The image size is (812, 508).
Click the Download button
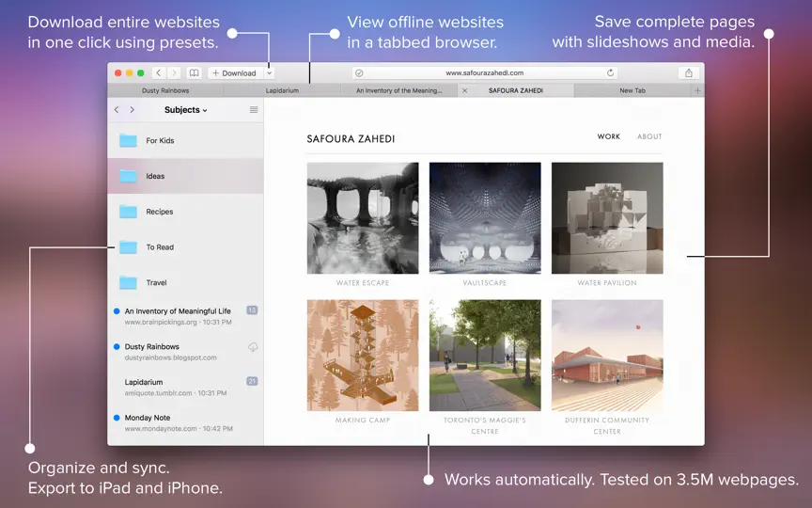tap(234, 73)
